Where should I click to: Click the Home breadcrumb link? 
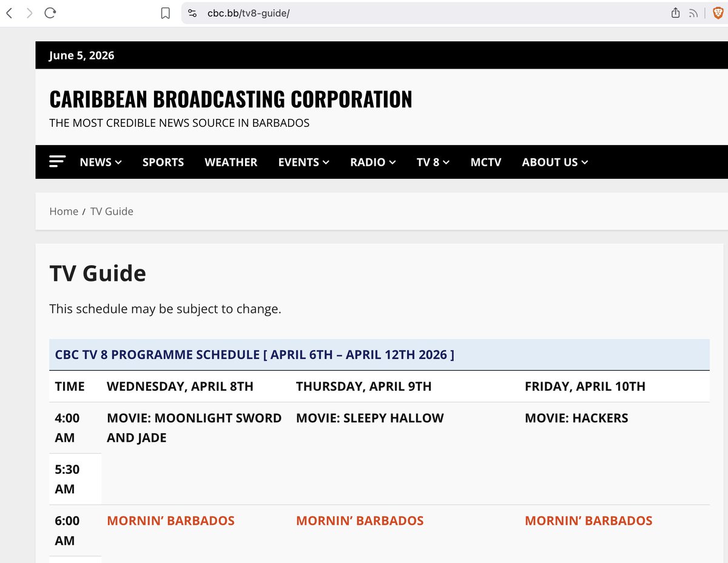tap(64, 211)
